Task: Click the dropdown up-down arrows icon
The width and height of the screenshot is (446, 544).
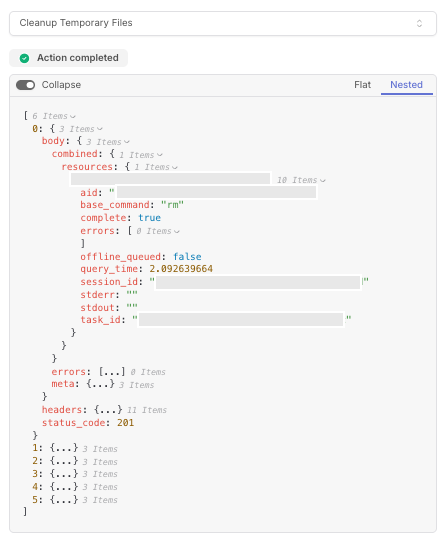Action: point(419,23)
